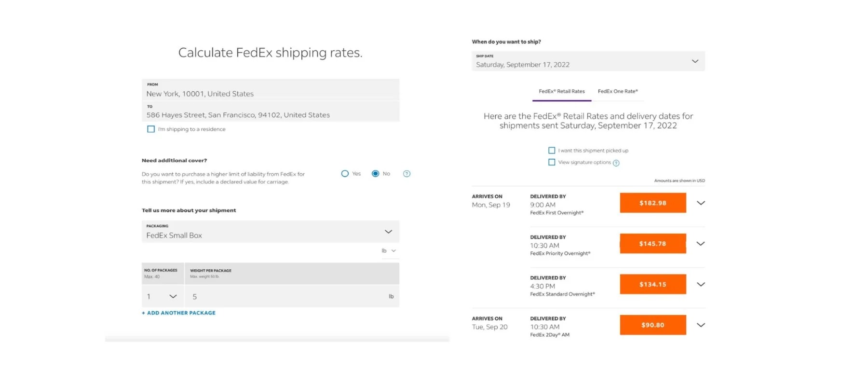Click the To address field
Screen dimensions: 868x386
click(271, 111)
